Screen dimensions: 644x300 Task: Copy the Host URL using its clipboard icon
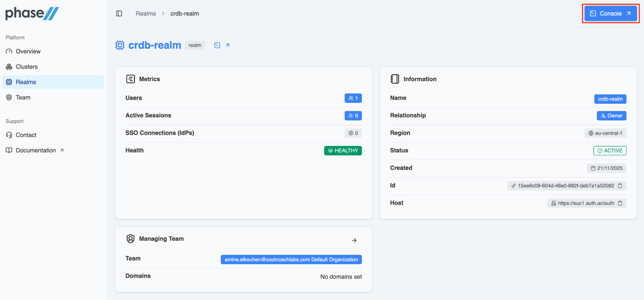[x=620, y=203]
